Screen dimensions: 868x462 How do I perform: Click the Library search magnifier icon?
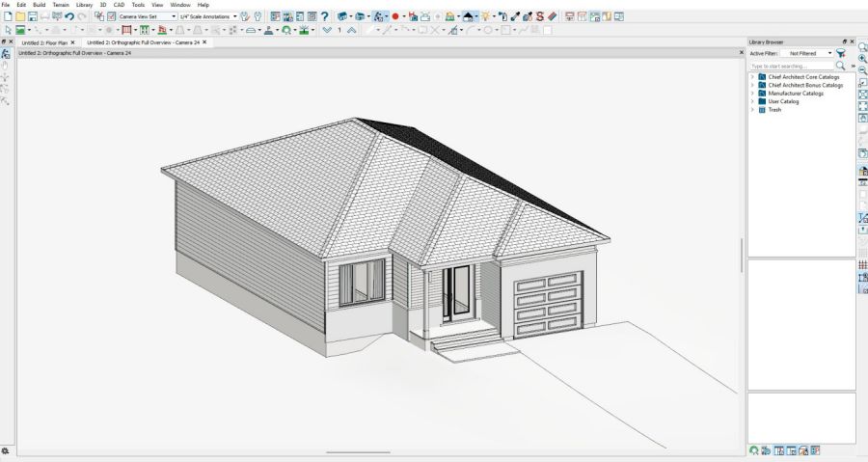pos(840,66)
